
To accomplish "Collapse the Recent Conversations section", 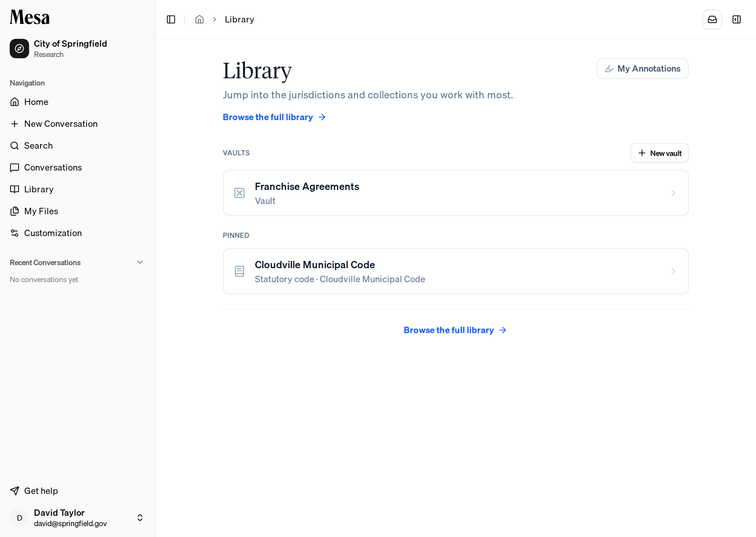I will (x=140, y=262).
